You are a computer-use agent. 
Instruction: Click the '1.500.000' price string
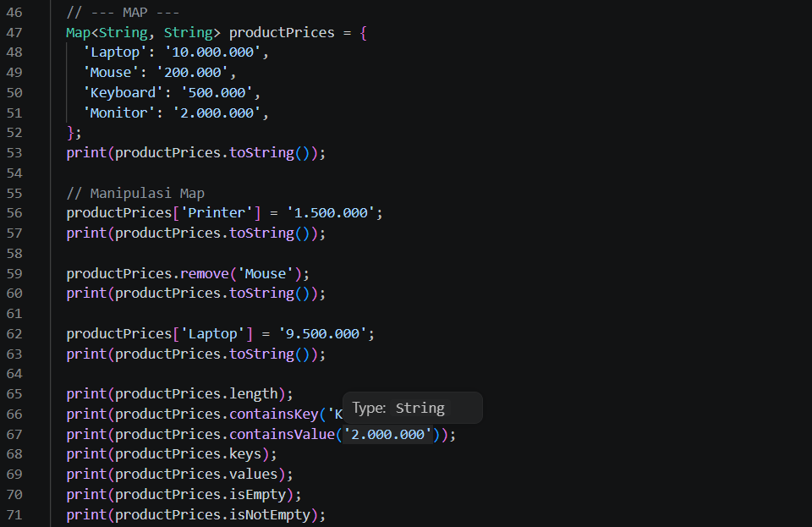[331, 213]
